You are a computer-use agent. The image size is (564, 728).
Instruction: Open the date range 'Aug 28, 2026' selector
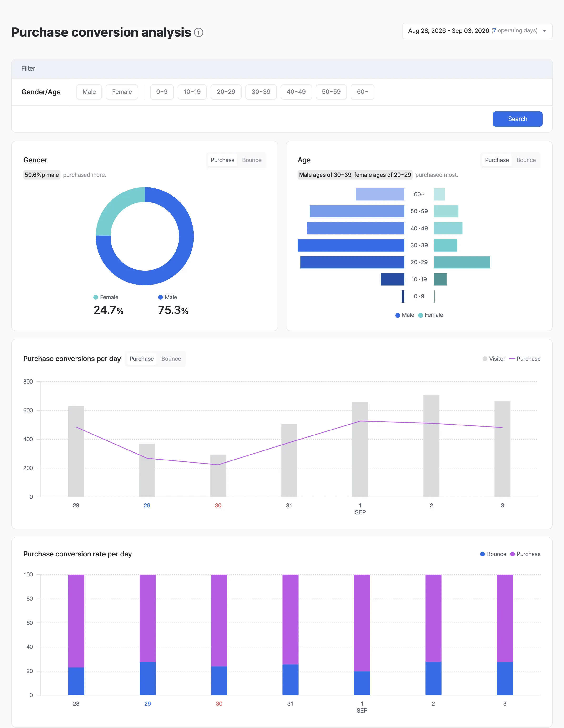tap(477, 31)
